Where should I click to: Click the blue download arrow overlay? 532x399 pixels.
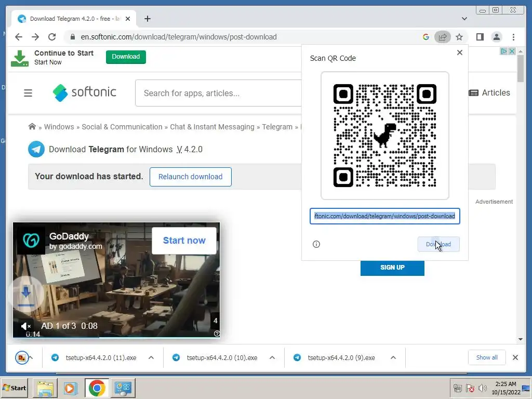point(26,295)
